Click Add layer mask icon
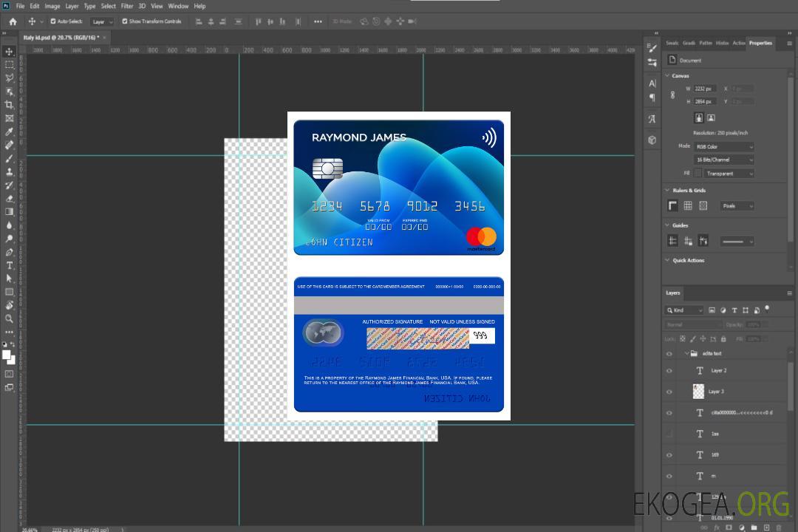Screen dimensions: 798x532 click(x=729, y=528)
